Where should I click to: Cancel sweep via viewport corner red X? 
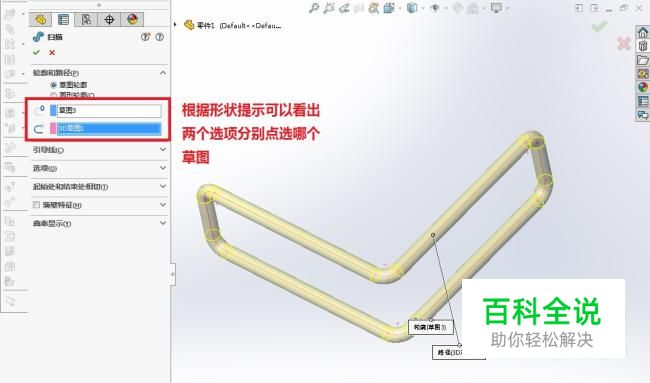click(623, 43)
